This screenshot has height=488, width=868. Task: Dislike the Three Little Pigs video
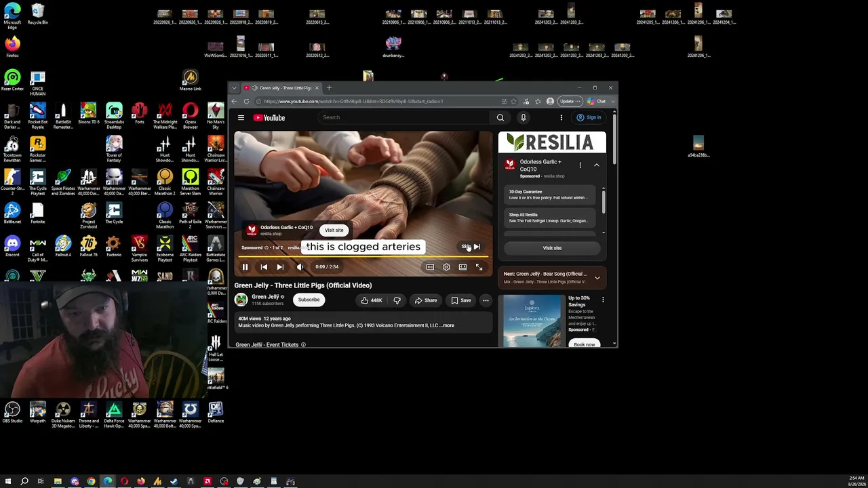(397, 300)
